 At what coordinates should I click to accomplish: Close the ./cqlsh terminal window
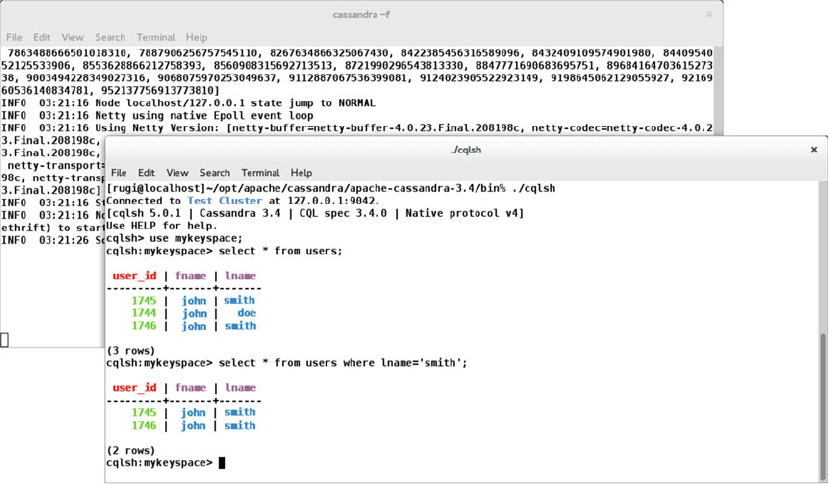coord(814,150)
